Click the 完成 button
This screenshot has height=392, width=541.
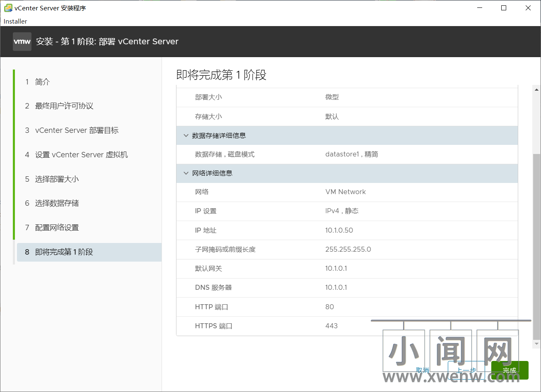tap(510, 370)
